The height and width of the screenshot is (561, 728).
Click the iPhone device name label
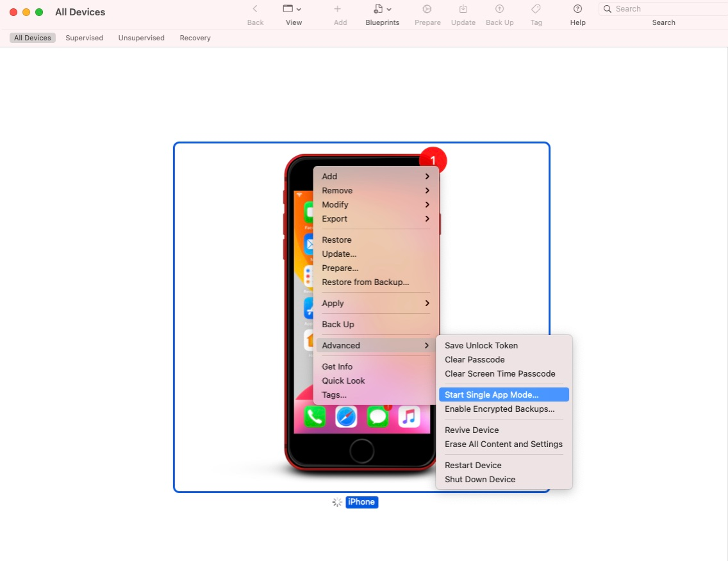click(361, 502)
